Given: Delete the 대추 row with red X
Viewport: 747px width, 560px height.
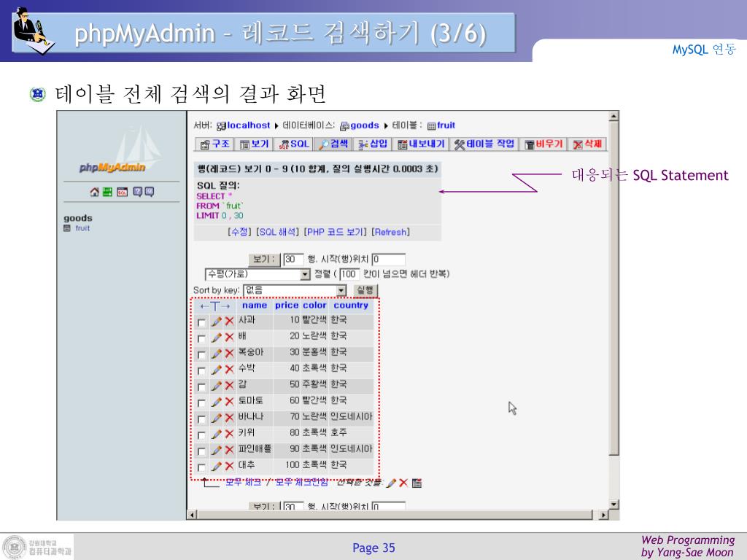Looking at the screenshot, I should (230, 467).
